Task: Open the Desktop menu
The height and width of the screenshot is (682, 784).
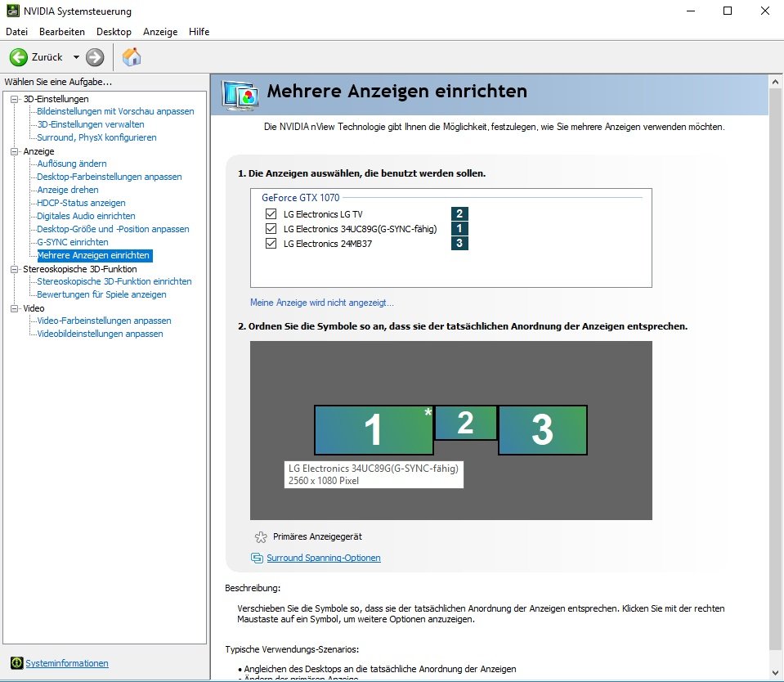Action: pos(114,32)
